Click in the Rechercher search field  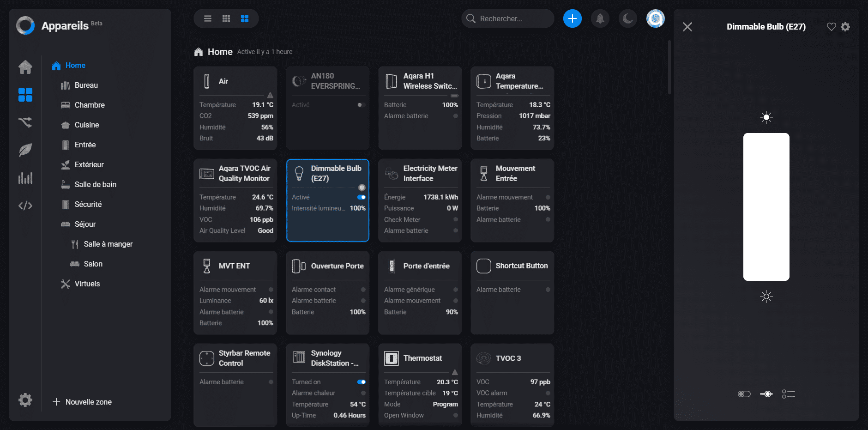tap(508, 18)
